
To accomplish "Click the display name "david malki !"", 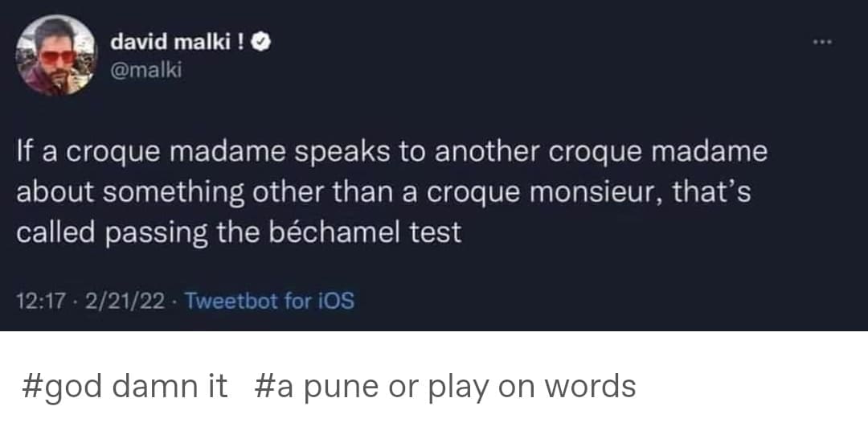I will click(178, 42).
